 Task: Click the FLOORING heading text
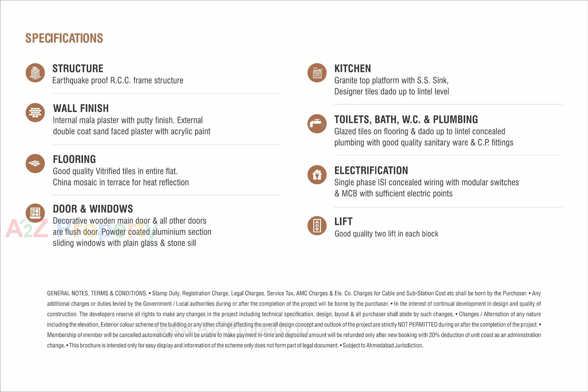(x=74, y=159)
